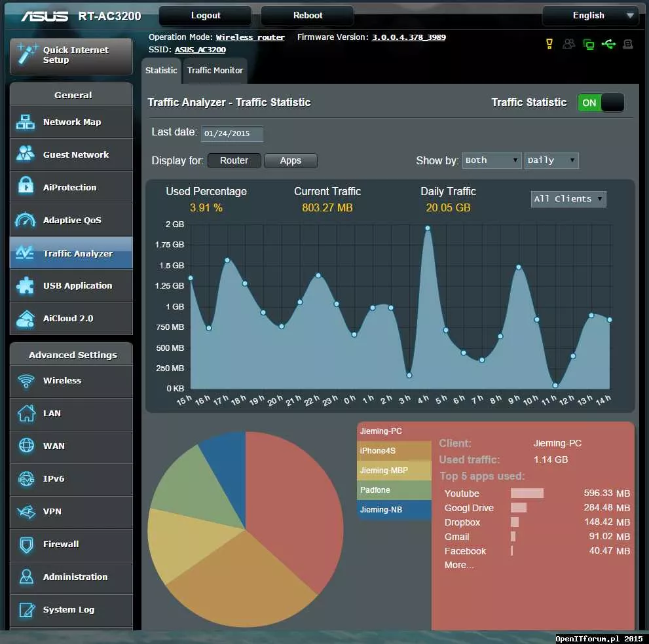
Task: Open USB Application puzzle icon
Action: click(26, 285)
